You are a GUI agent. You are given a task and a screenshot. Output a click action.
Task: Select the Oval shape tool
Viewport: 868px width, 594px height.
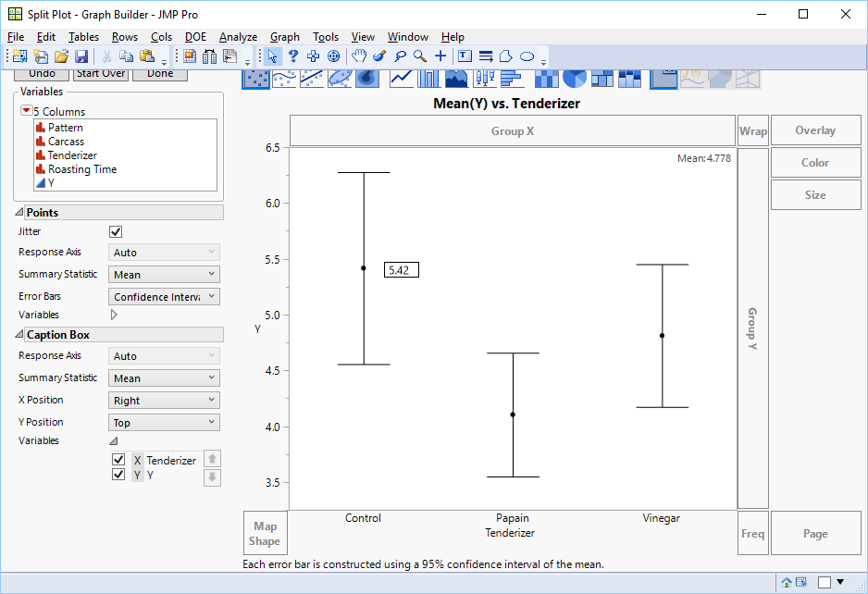click(527, 56)
